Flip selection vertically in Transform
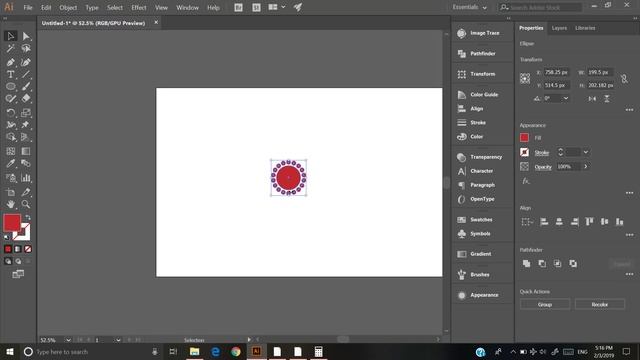 click(607, 99)
